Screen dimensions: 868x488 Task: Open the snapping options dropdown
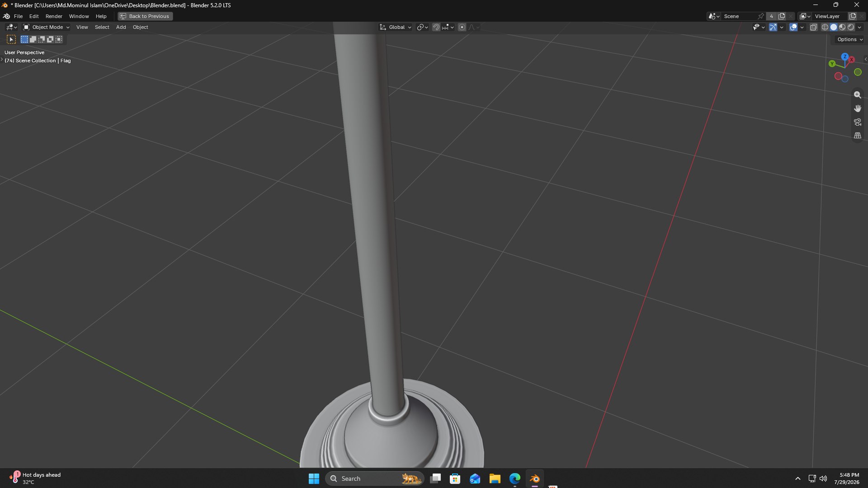coord(448,27)
